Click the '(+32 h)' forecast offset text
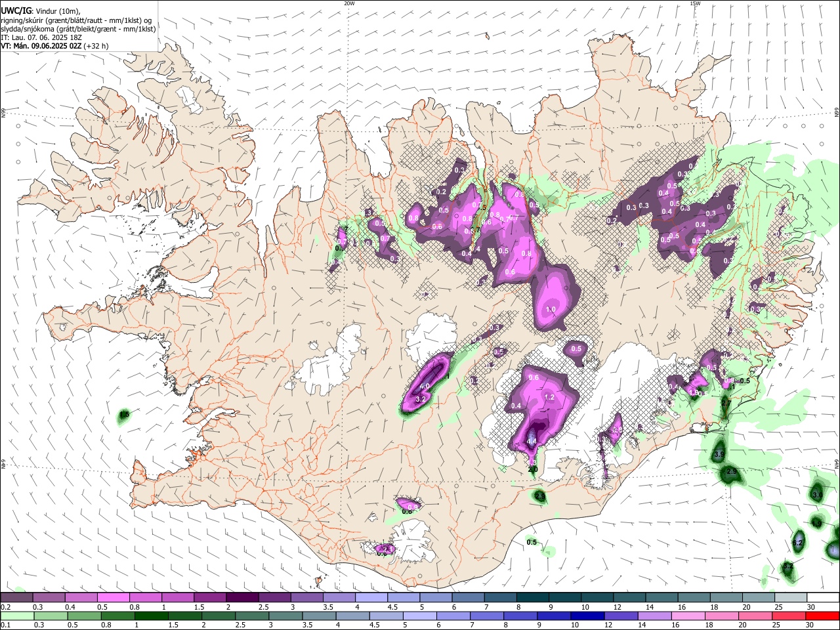840x630 pixels. click(96, 46)
